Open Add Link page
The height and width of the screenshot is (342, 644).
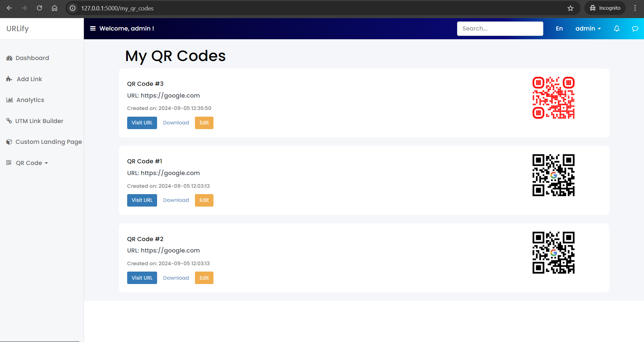[30, 79]
